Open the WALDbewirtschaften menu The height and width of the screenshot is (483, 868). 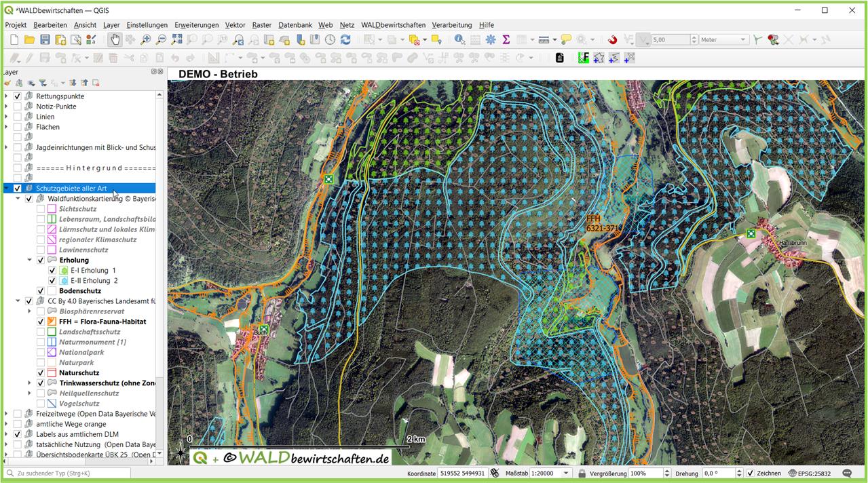tap(393, 25)
